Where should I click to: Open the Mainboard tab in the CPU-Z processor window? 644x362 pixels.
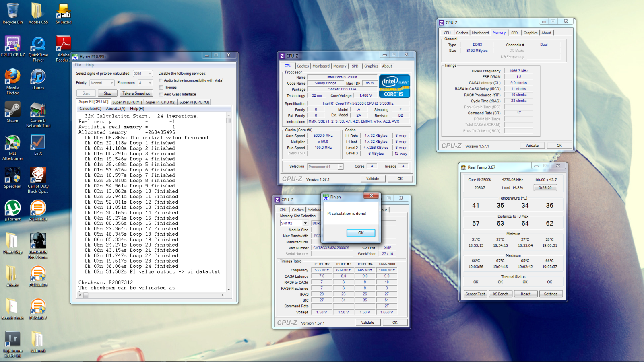[x=321, y=66]
